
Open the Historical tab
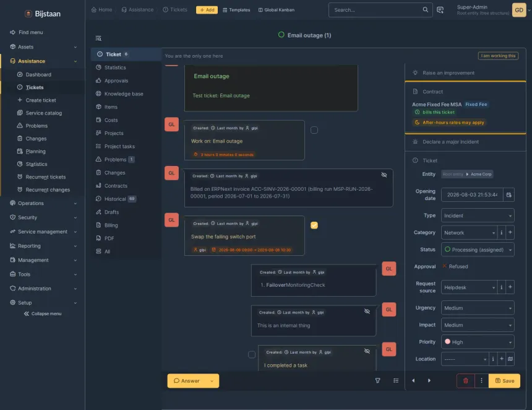click(115, 199)
